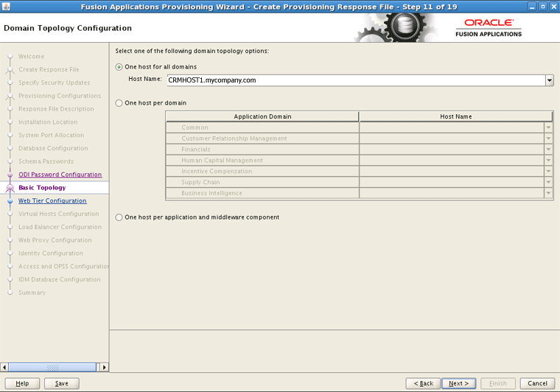The image size is (560, 392).
Task: Select the Basic Topology step in sidebar
Action: [x=42, y=188]
